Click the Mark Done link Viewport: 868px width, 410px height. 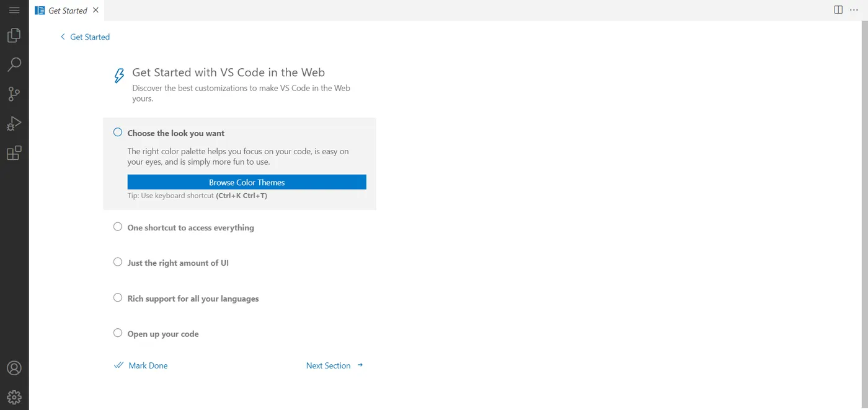pyautogui.click(x=148, y=365)
